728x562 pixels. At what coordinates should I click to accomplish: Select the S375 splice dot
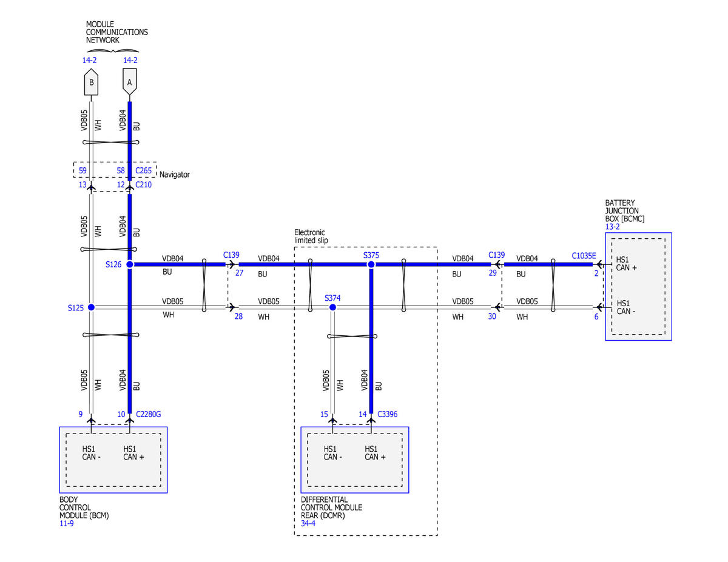point(371,264)
